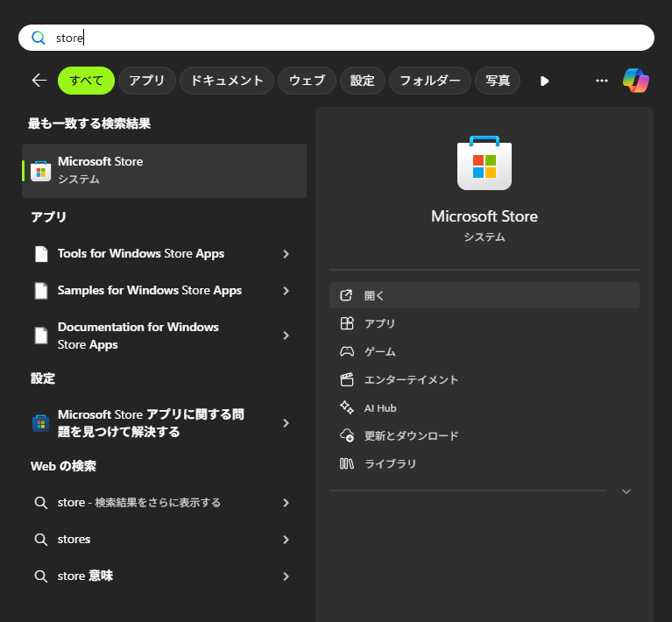Click the search icon beside 'store - 検索結果'
Viewport: 672px width, 622px height.
point(40,502)
